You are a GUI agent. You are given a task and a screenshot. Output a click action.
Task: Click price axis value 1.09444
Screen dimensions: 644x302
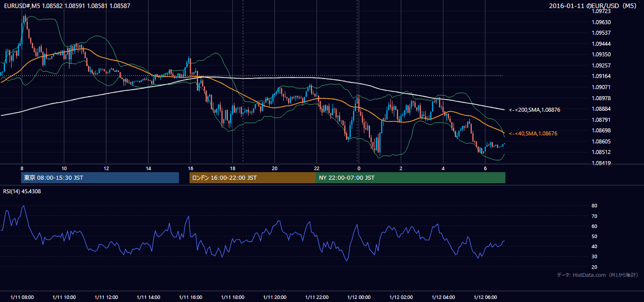pos(602,44)
